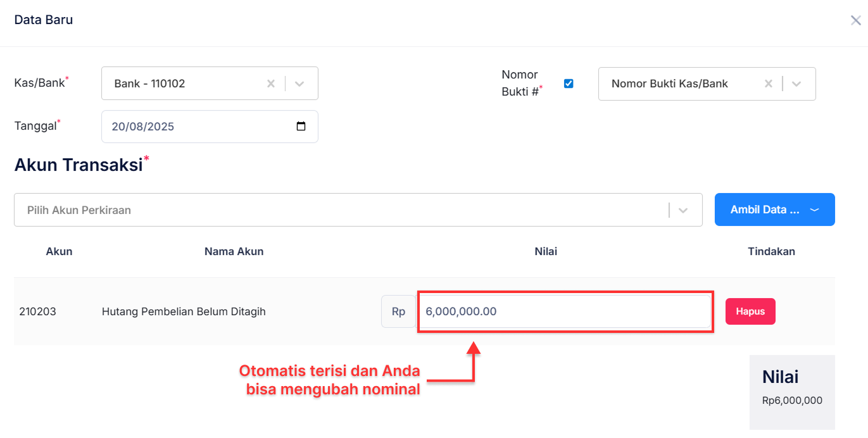Screen dimensions: 868x438
Task: Click the Tindakan column header
Action: pos(771,251)
